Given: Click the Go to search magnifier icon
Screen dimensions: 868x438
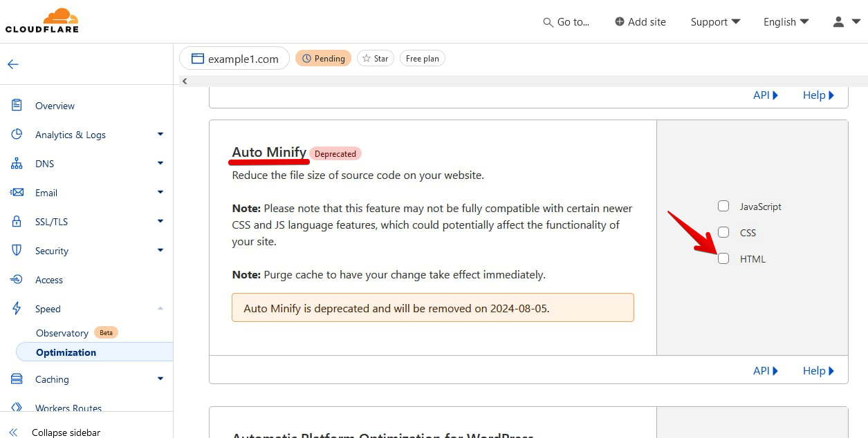Looking at the screenshot, I should 548,22.
